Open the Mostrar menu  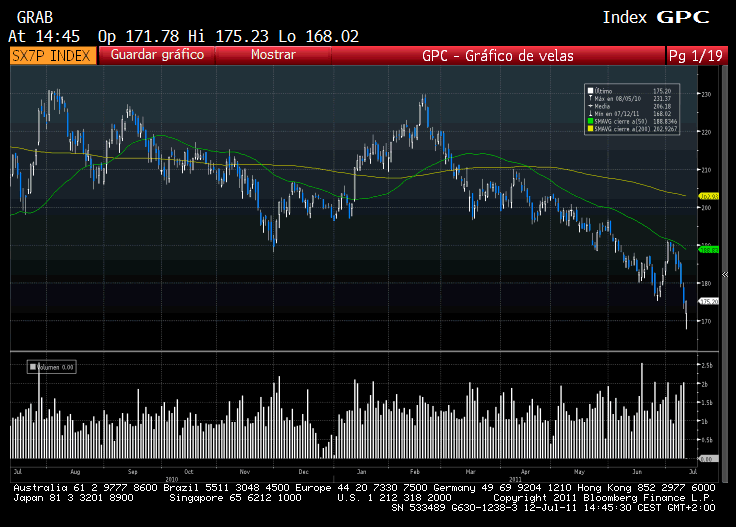(x=273, y=55)
